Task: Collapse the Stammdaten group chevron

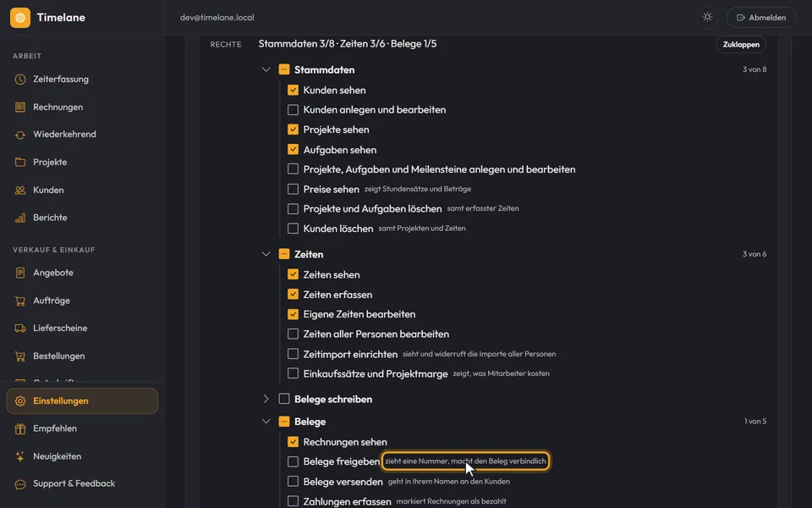Action: pyautogui.click(x=266, y=69)
